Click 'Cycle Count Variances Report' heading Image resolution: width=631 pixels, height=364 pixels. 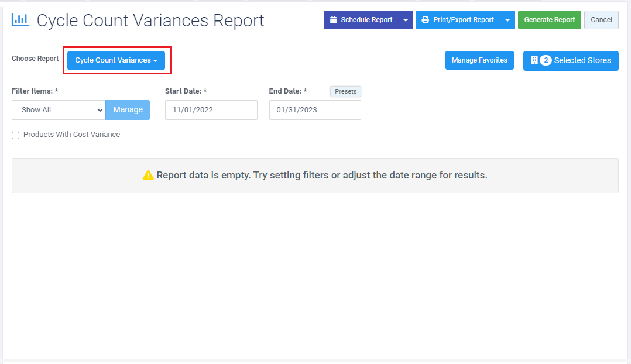click(x=150, y=20)
